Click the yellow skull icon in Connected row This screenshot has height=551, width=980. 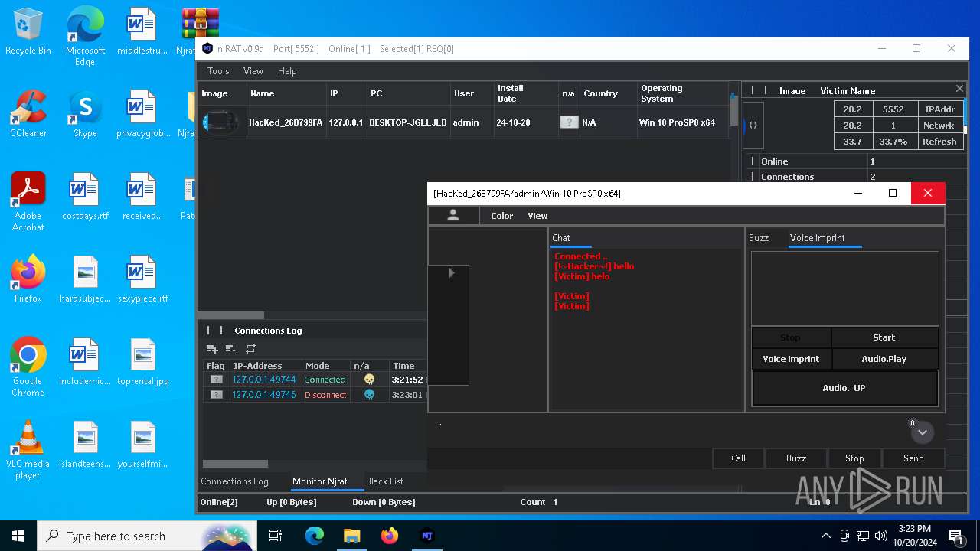(369, 380)
